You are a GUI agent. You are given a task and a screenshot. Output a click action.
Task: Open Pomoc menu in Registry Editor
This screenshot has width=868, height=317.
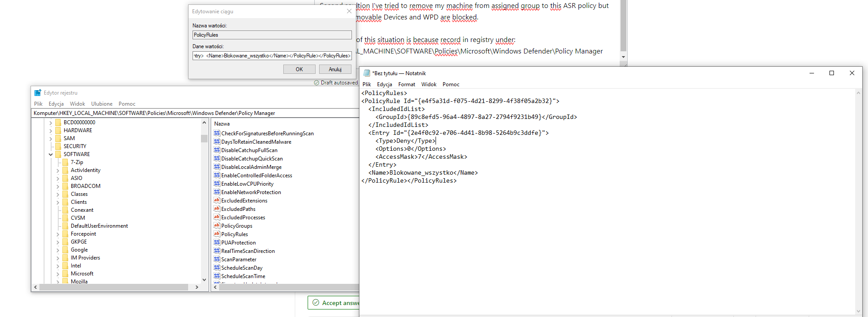click(127, 104)
